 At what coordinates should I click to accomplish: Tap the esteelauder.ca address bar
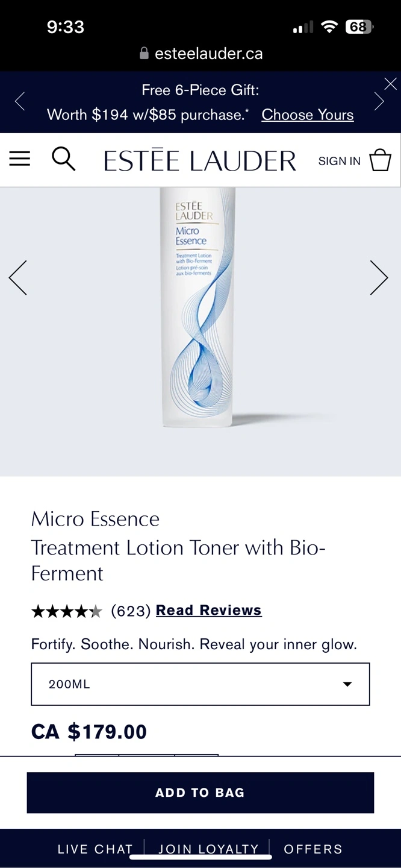coord(201,54)
